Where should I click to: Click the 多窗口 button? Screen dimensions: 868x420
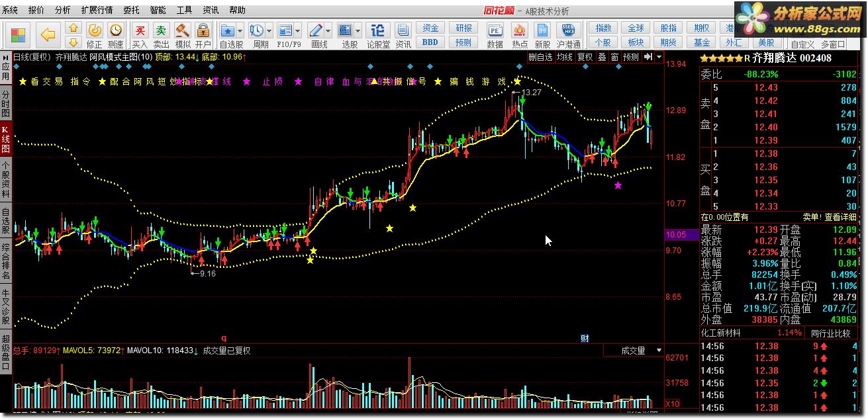pos(834,44)
